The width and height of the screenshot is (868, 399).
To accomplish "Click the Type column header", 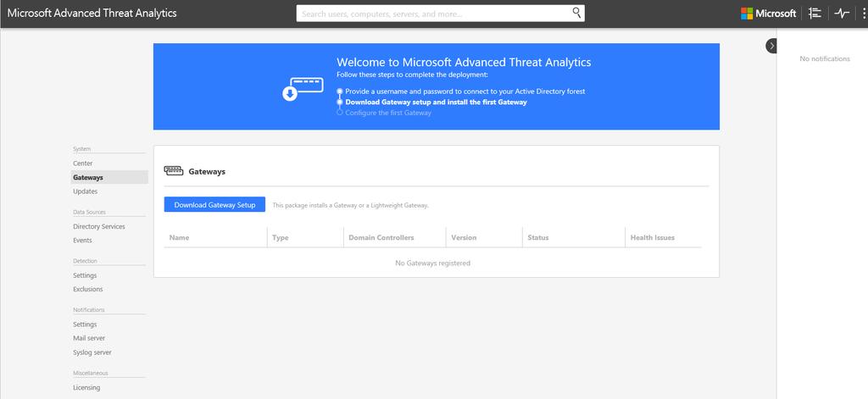I will [x=280, y=237].
